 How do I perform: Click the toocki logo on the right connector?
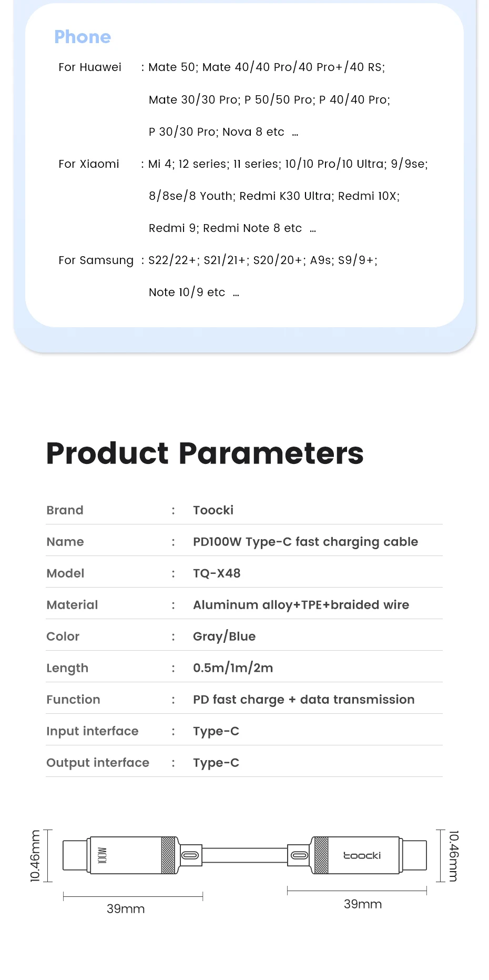(362, 855)
